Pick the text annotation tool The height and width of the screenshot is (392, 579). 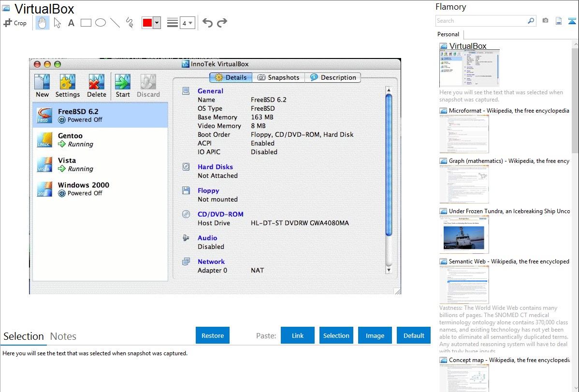(71, 23)
